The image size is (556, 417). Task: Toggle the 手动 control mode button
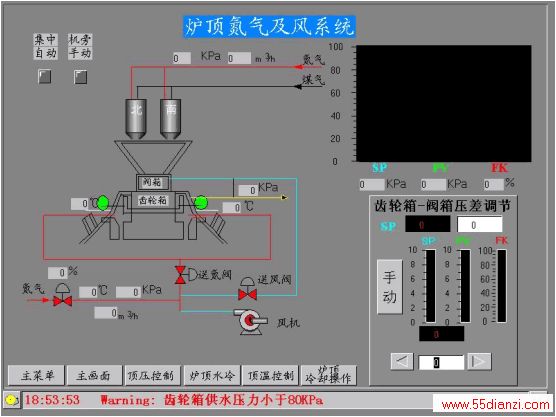390,287
